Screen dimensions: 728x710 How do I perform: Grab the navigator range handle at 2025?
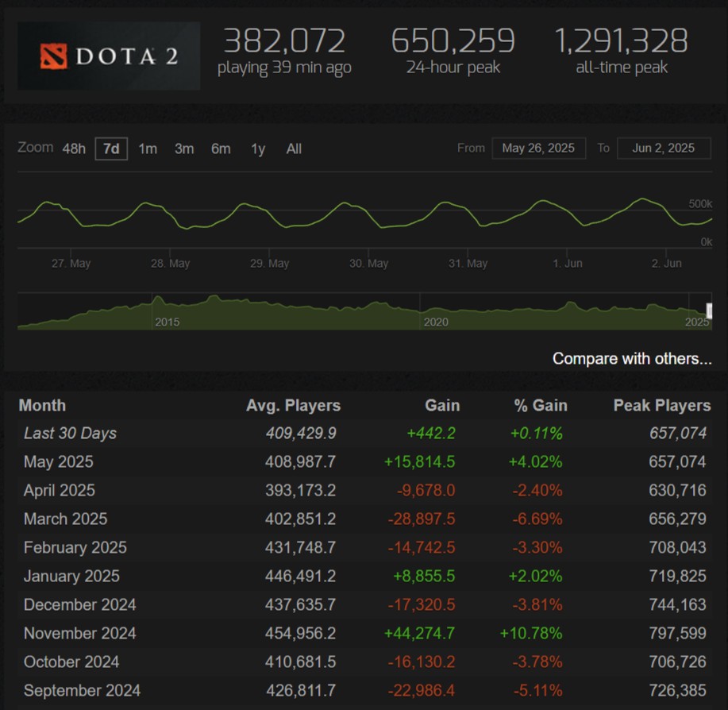tap(709, 311)
